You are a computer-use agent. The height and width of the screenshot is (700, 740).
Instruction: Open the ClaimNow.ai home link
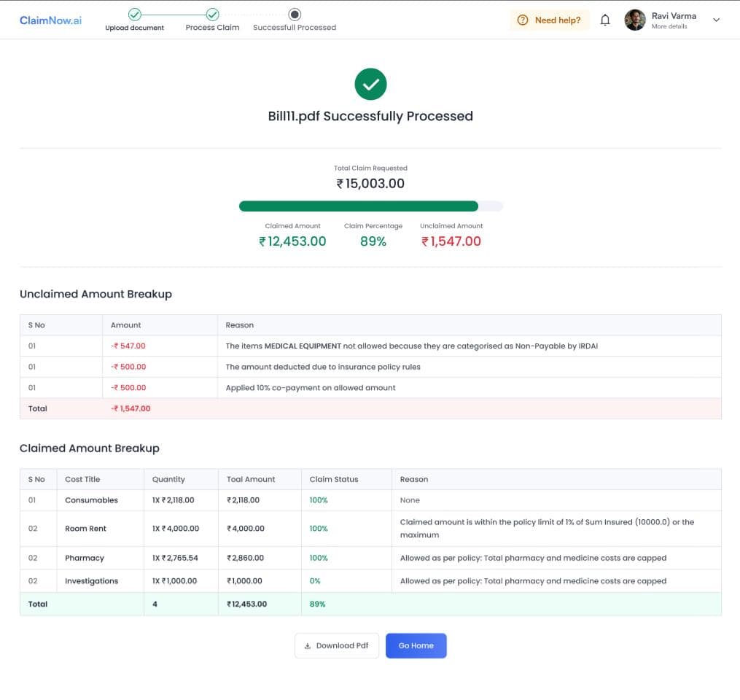(x=50, y=20)
